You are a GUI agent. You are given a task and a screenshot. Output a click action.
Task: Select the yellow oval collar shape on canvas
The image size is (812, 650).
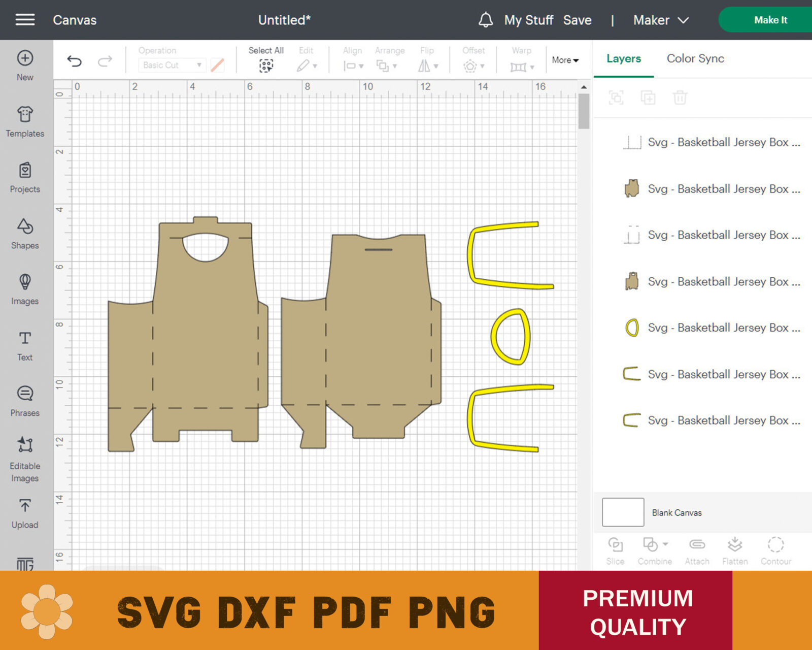point(493,337)
